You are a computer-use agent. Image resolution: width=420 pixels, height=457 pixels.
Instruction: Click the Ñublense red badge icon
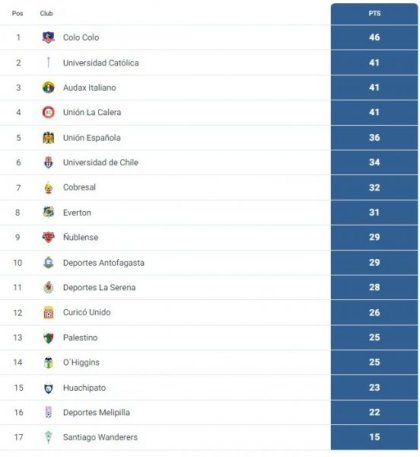48,237
